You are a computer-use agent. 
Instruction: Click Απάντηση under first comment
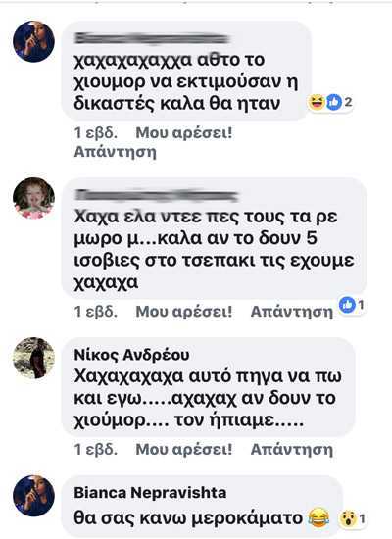[116, 152]
